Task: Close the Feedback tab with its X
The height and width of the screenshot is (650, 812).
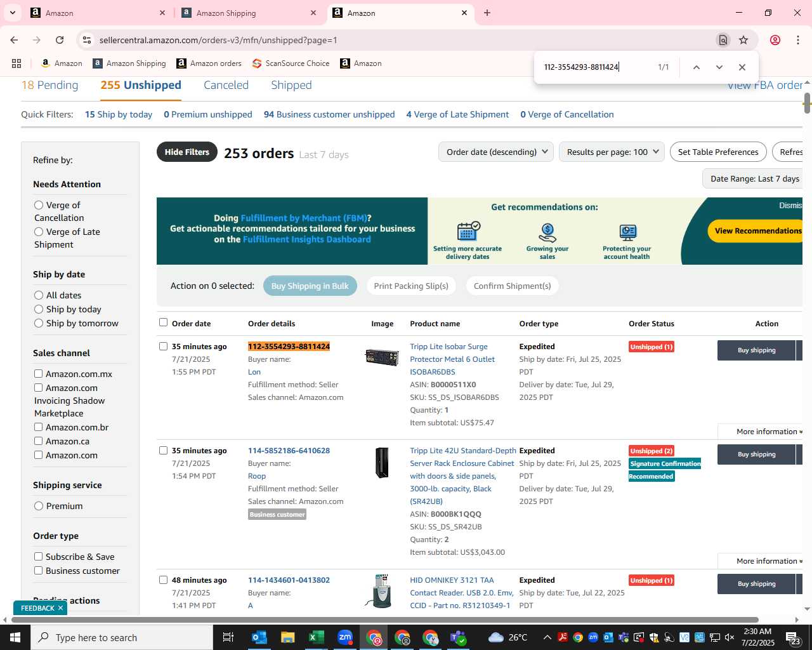Action: click(x=60, y=608)
